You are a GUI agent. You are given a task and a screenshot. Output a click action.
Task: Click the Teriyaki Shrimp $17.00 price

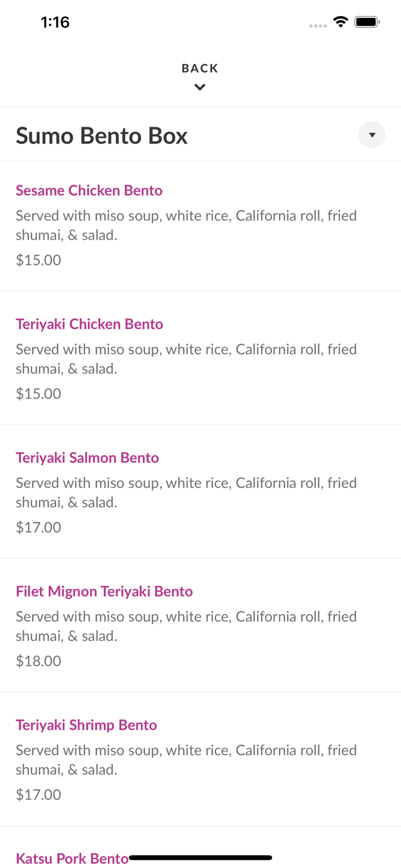pos(38,795)
